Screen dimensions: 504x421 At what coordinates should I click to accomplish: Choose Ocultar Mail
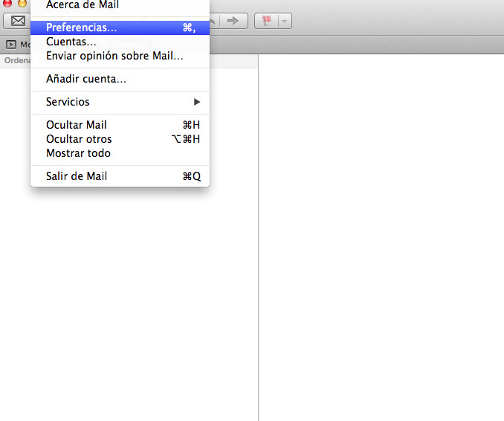(x=76, y=125)
